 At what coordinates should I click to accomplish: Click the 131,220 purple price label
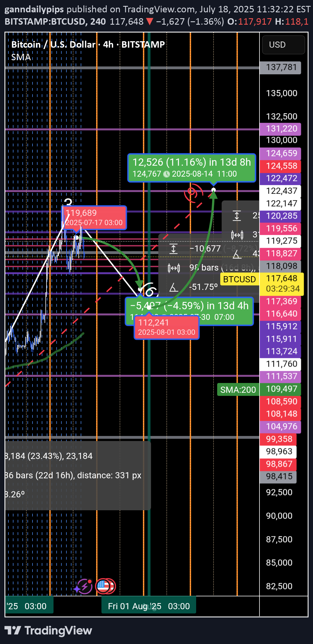280,129
